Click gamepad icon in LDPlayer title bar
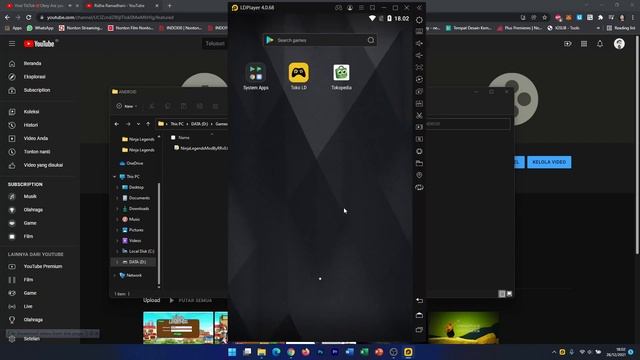The height and width of the screenshot is (360, 640). tap(338, 8)
